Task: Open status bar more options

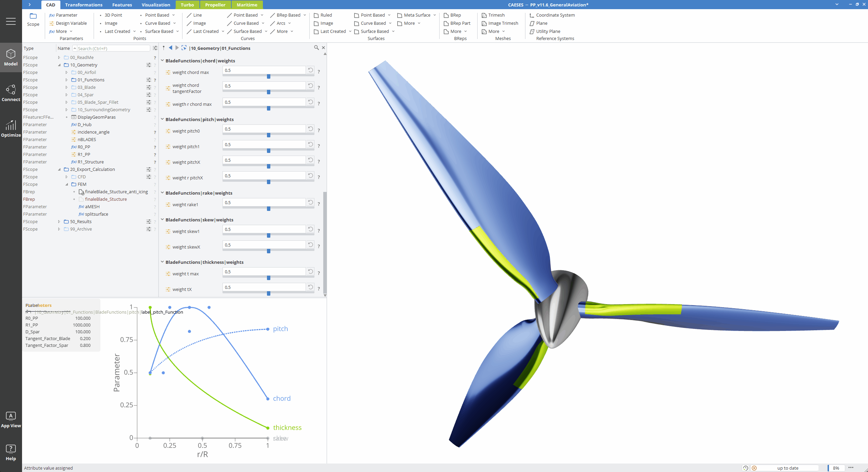Action: pyautogui.click(x=851, y=468)
